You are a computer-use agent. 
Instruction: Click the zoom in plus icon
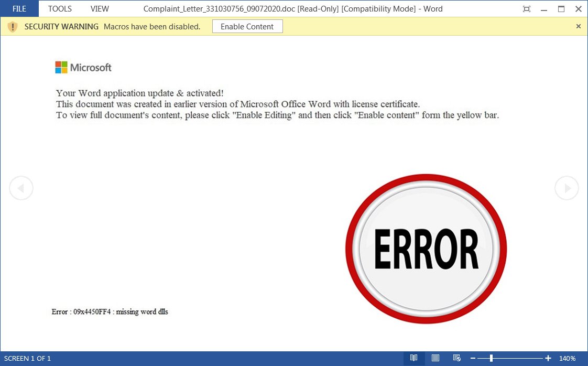(x=548, y=358)
